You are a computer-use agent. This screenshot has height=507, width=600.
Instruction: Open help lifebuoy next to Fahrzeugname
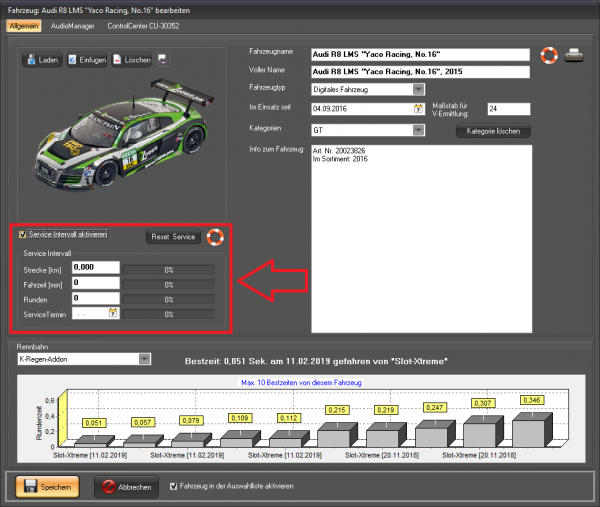click(549, 55)
